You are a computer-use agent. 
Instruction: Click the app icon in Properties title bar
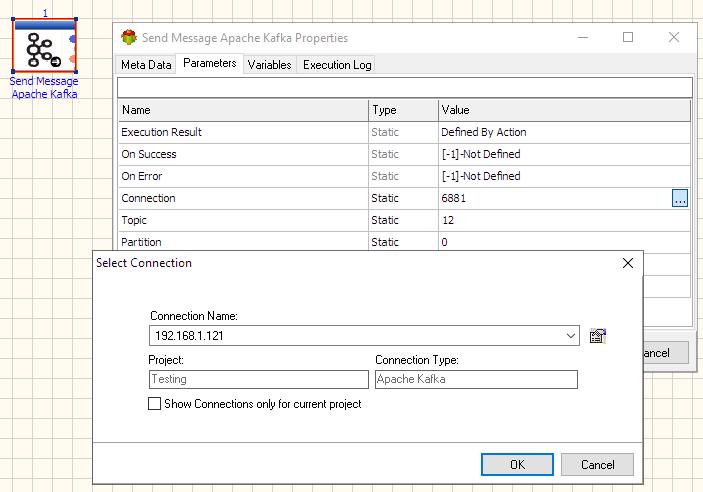click(129, 38)
